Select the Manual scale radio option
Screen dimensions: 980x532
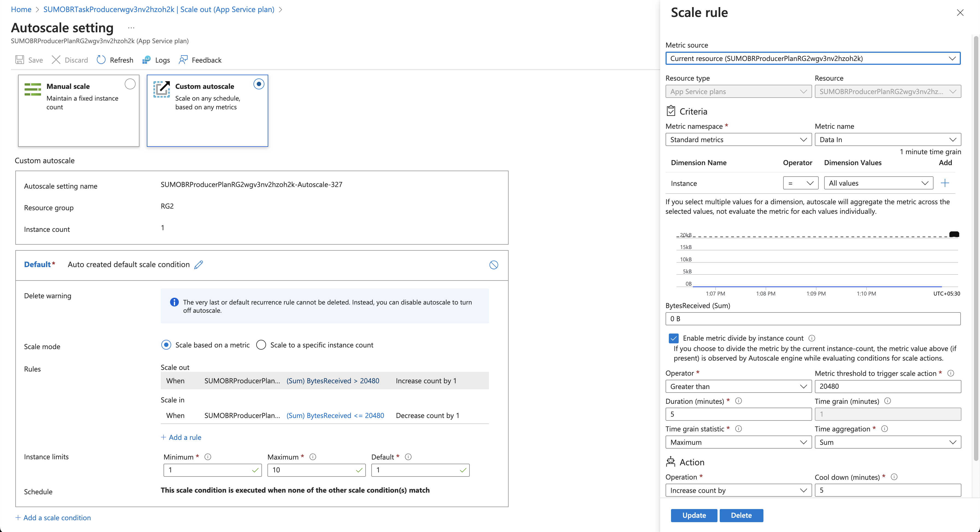click(x=130, y=84)
